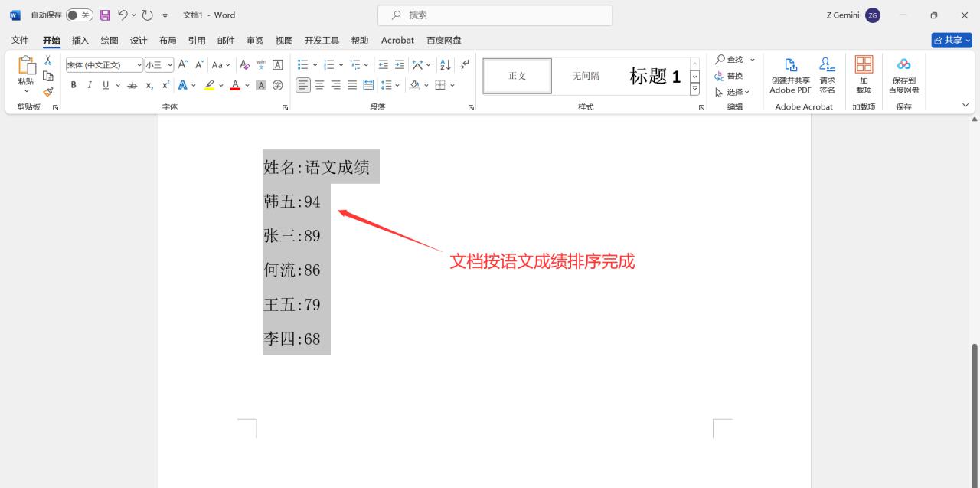Select the Format Painter brush

[x=47, y=92]
